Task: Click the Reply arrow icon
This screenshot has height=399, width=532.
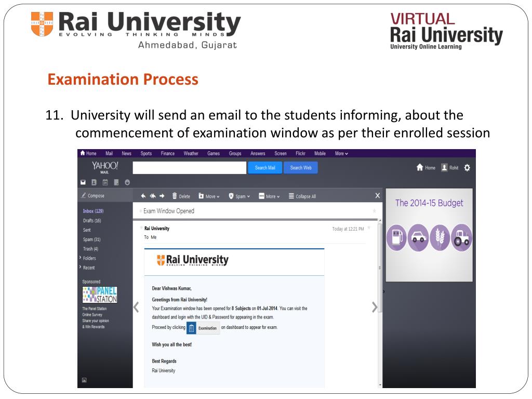Action: pyautogui.click(x=143, y=196)
